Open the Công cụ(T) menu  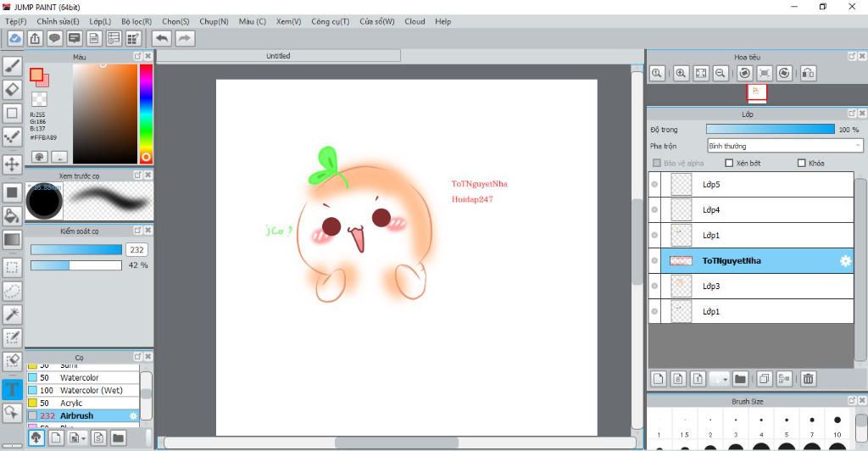331,21
